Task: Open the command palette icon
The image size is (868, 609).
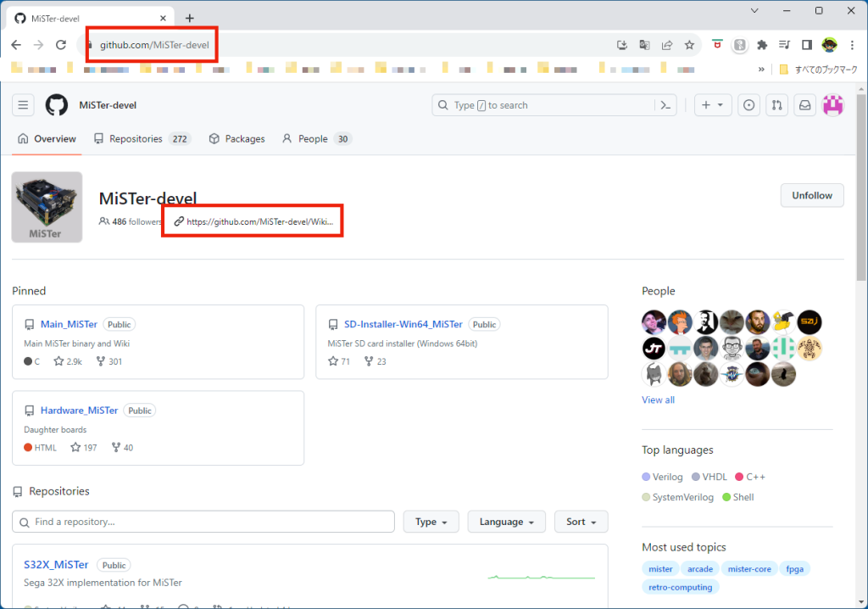Action: click(x=666, y=105)
